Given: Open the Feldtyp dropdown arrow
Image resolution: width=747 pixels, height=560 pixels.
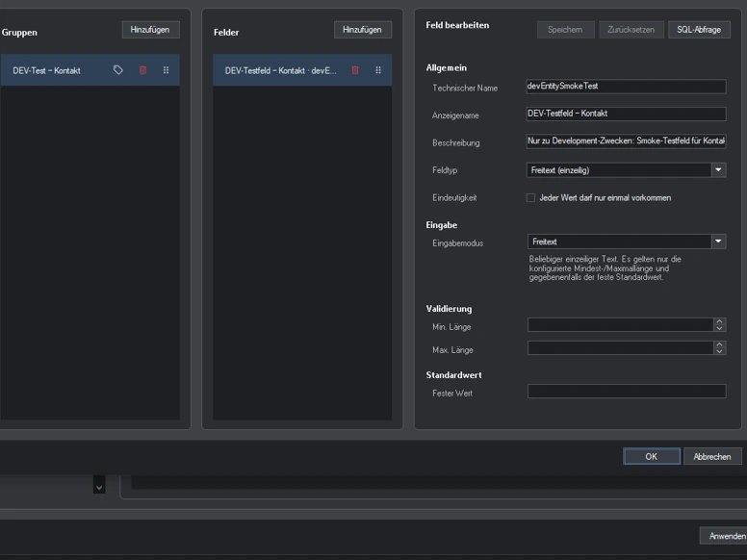Looking at the screenshot, I should (x=718, y=170).
